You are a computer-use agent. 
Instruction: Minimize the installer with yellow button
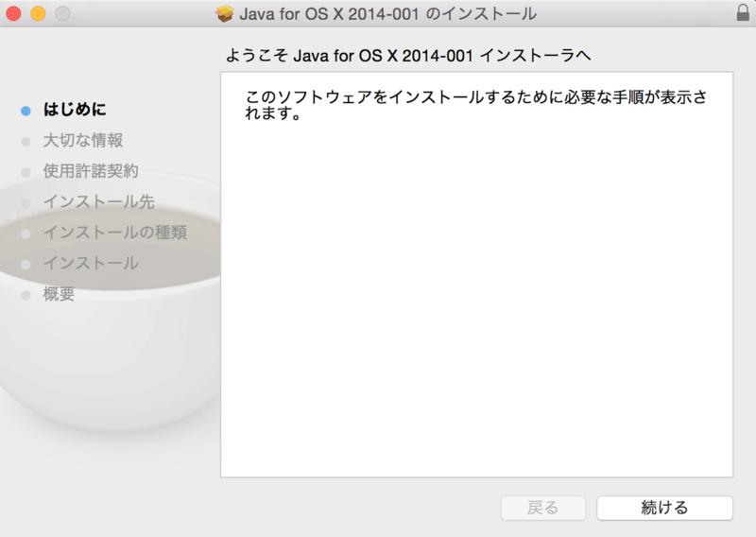(38, 13)
